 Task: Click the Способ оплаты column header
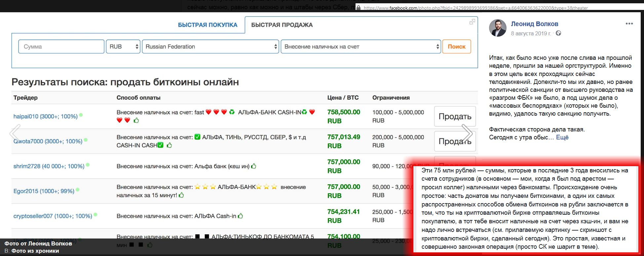138,98
